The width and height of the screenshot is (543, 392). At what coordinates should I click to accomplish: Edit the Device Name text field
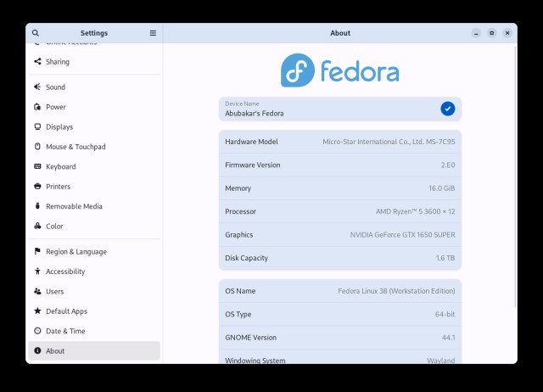[340, 109]
